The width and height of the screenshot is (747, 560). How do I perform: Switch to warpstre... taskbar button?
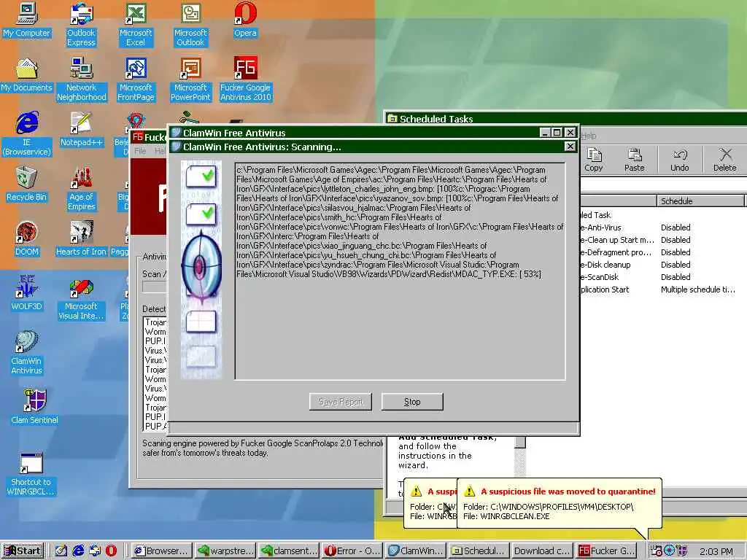click(226, 551)
